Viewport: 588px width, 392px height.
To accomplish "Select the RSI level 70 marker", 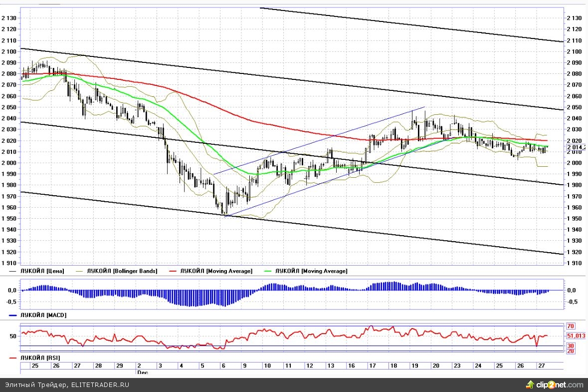I will (571, 326).
